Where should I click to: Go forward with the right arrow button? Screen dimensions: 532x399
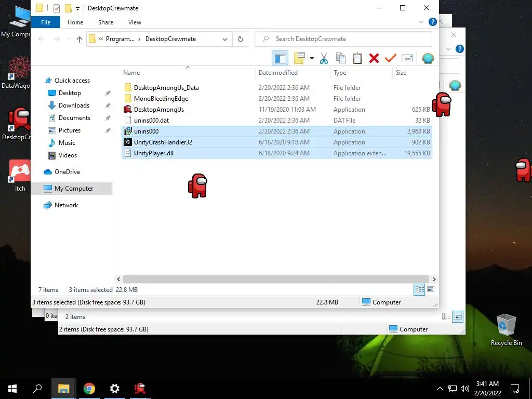(x=56, y=39)
